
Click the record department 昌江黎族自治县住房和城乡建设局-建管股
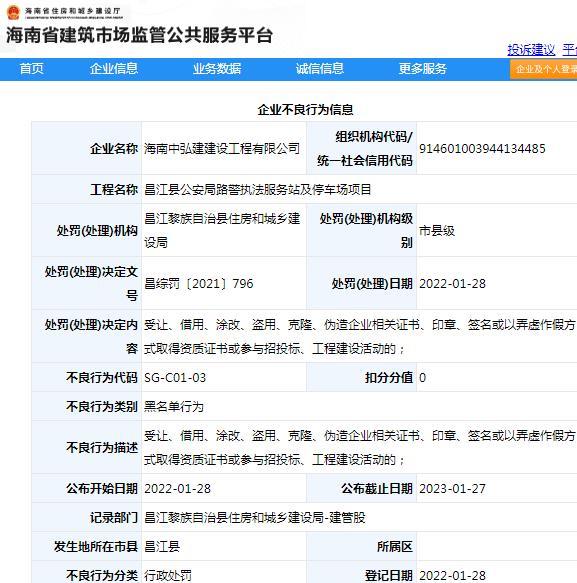point(255,518)
